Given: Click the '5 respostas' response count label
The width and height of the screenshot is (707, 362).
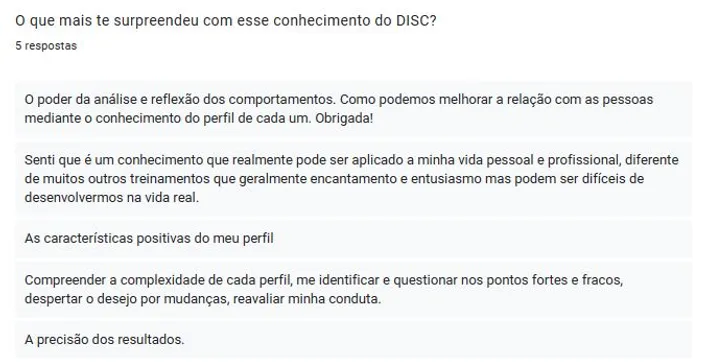Looking at the screenshot, I should [46, 46].
